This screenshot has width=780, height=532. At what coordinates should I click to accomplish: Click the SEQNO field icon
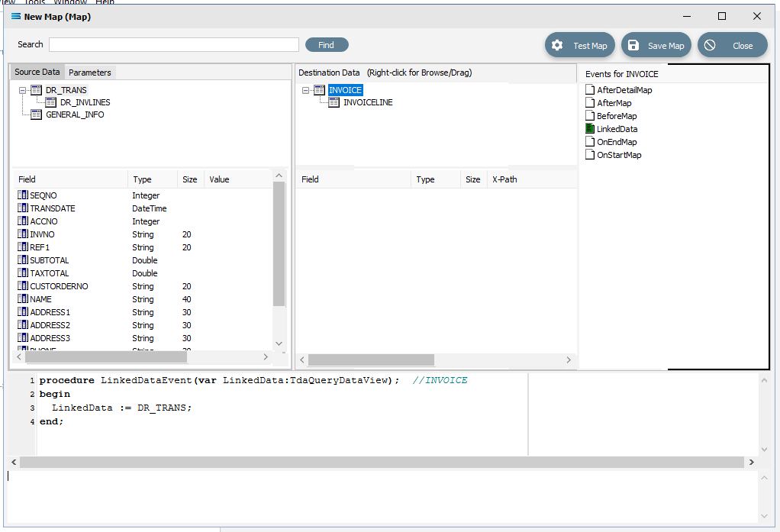pos(23,195)
